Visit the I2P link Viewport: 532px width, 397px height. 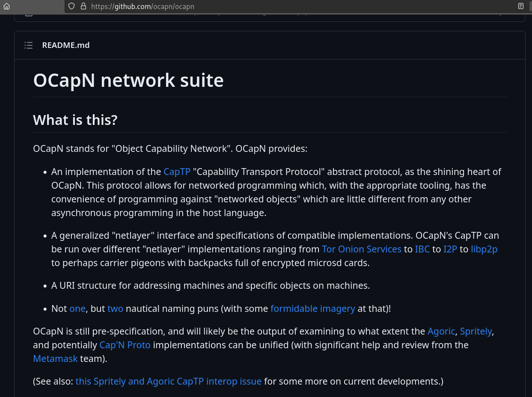[x=450, y=249]
